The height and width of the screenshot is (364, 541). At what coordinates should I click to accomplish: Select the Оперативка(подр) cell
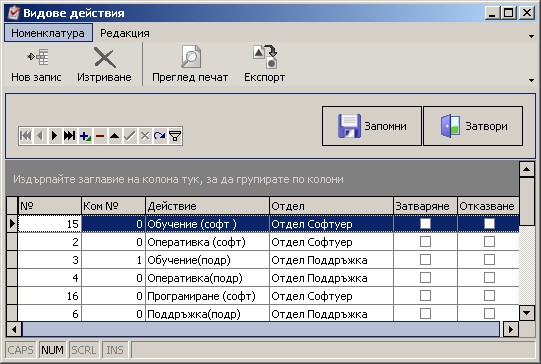point(207,278)
